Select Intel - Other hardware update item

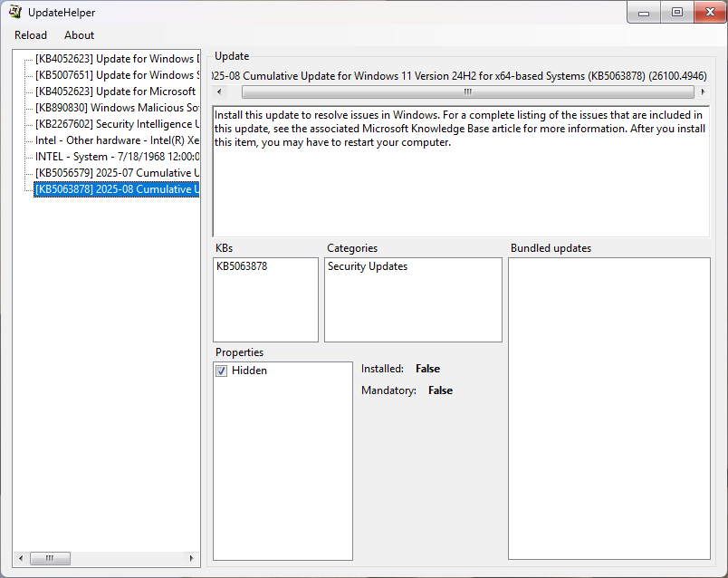click(116, 140)
